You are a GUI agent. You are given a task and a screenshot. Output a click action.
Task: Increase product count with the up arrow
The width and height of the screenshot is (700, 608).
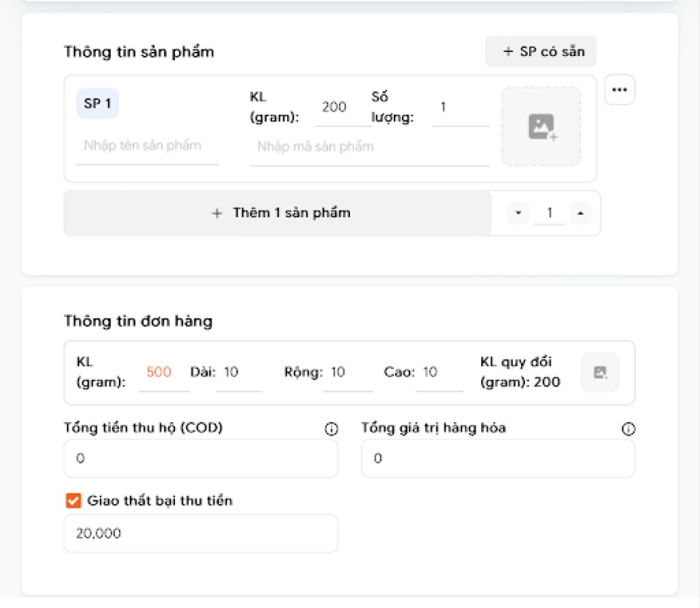click(x=580, y=213)
